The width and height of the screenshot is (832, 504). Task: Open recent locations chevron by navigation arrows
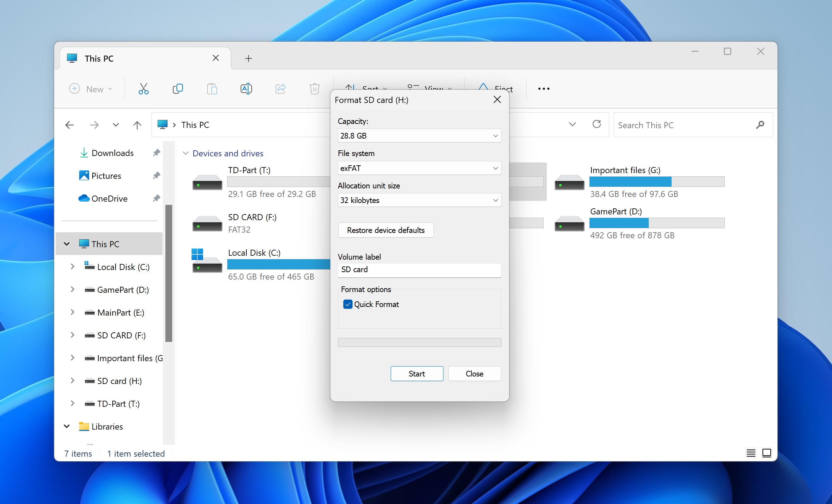click(115, 125)
